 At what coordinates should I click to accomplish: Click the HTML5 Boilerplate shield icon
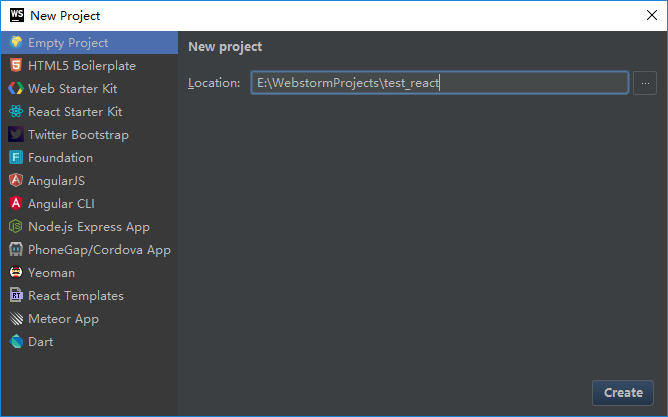pos(16,66)
